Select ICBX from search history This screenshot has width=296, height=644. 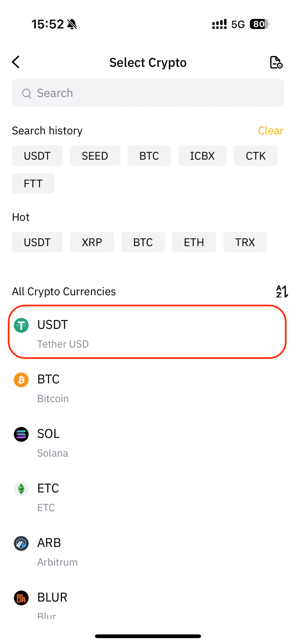202,156
